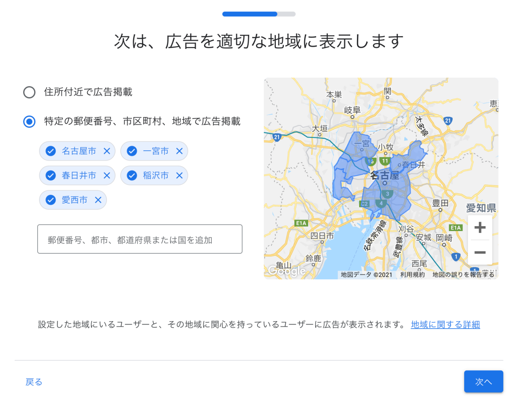532x412 pixels.
Task: Go back with 戻る
Action: click(34, 382)
